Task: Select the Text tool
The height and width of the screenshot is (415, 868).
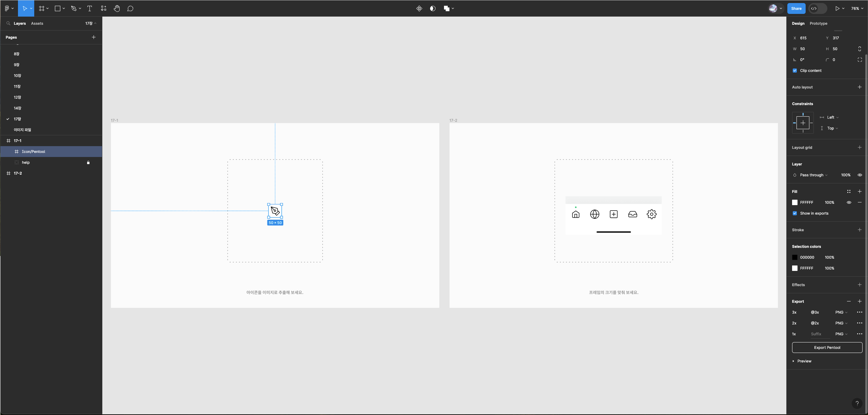Action: click(89, 8)
